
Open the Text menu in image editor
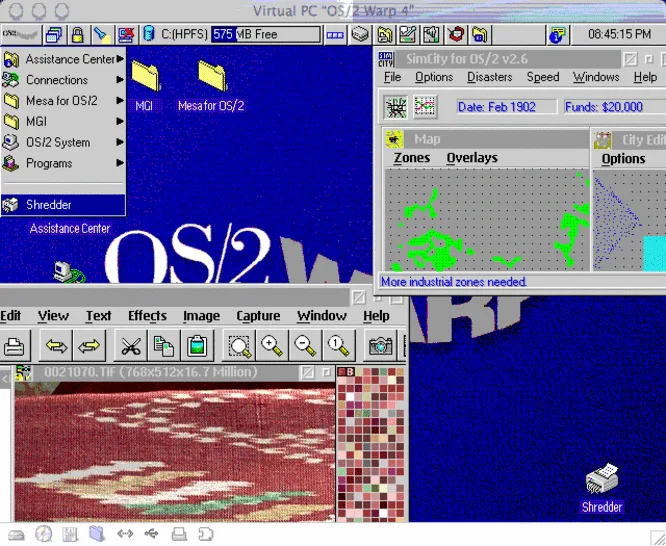coord(99,316)
